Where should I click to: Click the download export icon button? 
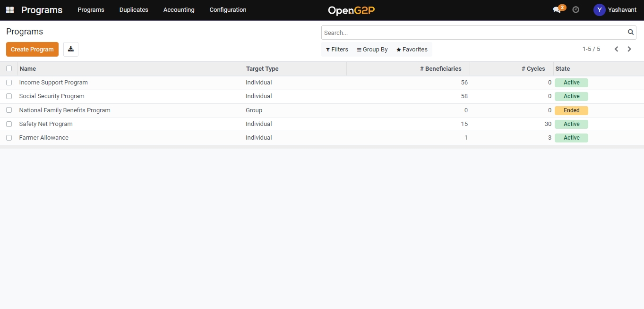click(x=71, y=50)
